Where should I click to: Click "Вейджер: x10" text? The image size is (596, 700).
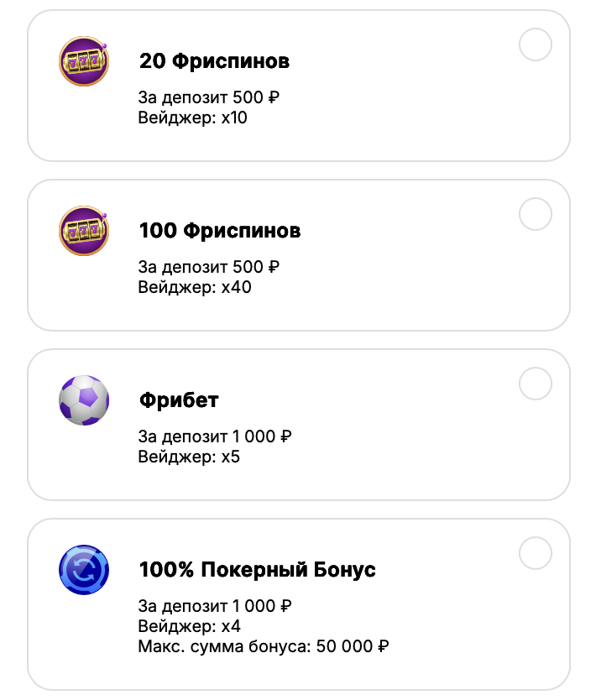[x=192, y=118]
